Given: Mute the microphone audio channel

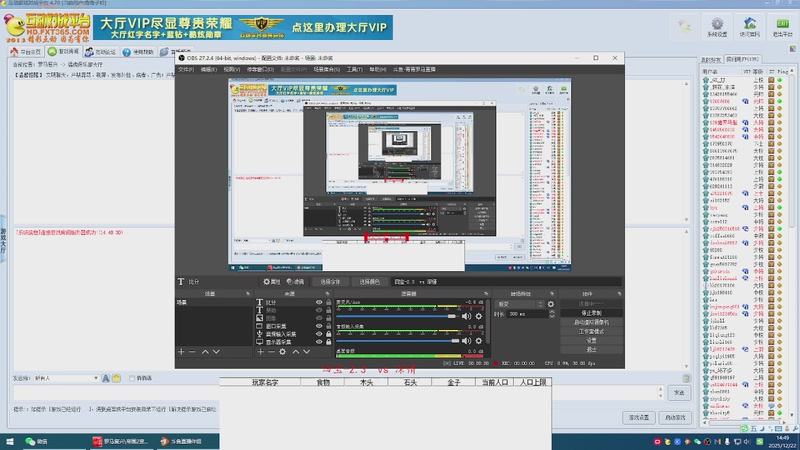Looking at the screenshot, I should [466, 316].
